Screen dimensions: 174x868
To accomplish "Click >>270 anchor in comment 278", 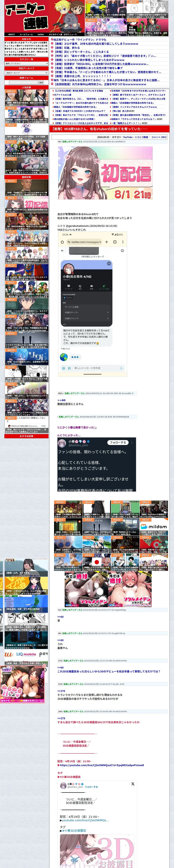I will tap(61, 691).
